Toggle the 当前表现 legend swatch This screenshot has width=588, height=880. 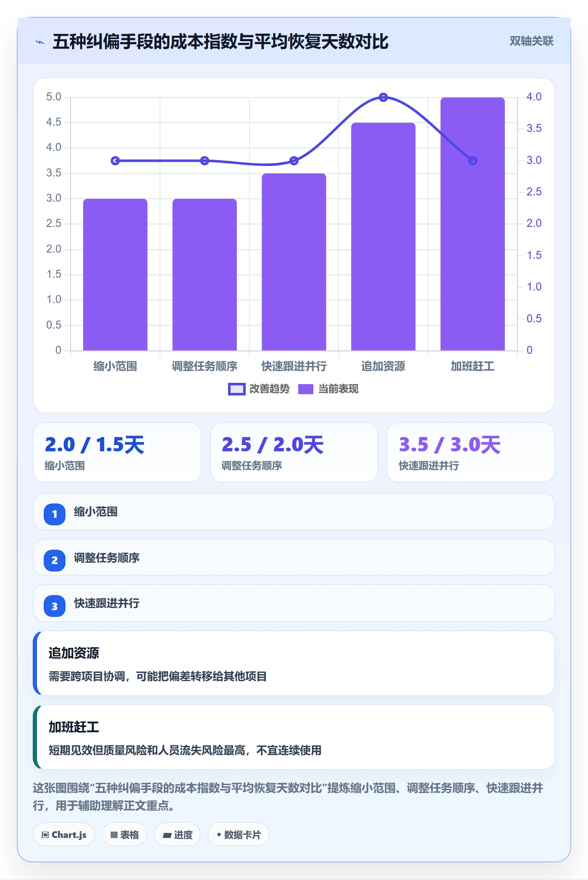point(306,389)
